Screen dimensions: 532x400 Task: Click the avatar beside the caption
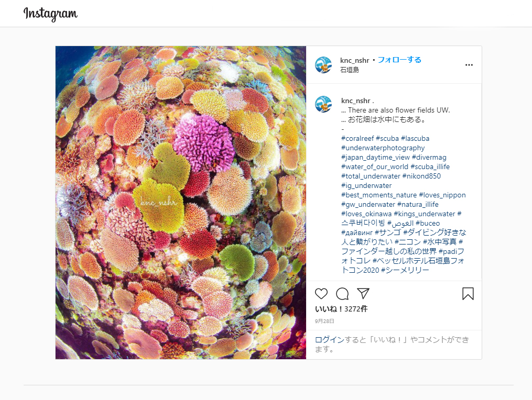pos(323,104)
